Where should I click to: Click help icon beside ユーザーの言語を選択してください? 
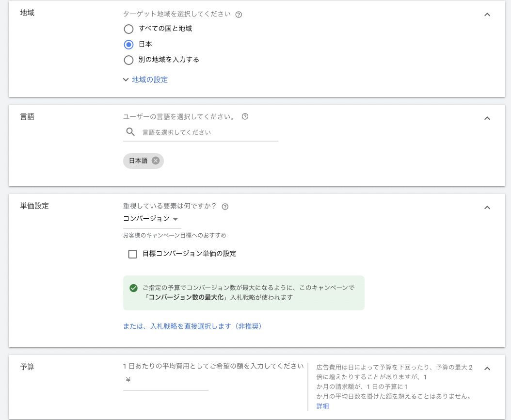pyautogui.click(x=245, y=117)
